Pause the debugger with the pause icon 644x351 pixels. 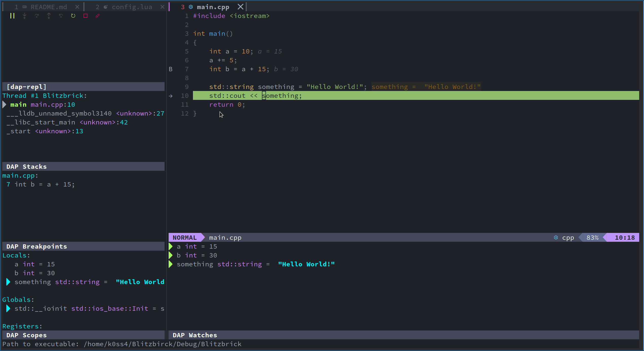click(x=12, y=16)
